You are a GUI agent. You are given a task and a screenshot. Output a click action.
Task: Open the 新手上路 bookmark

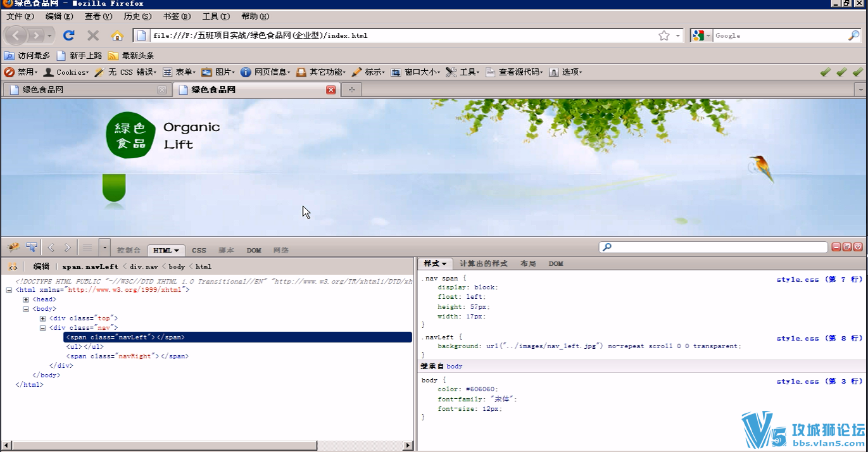(79, 56)
